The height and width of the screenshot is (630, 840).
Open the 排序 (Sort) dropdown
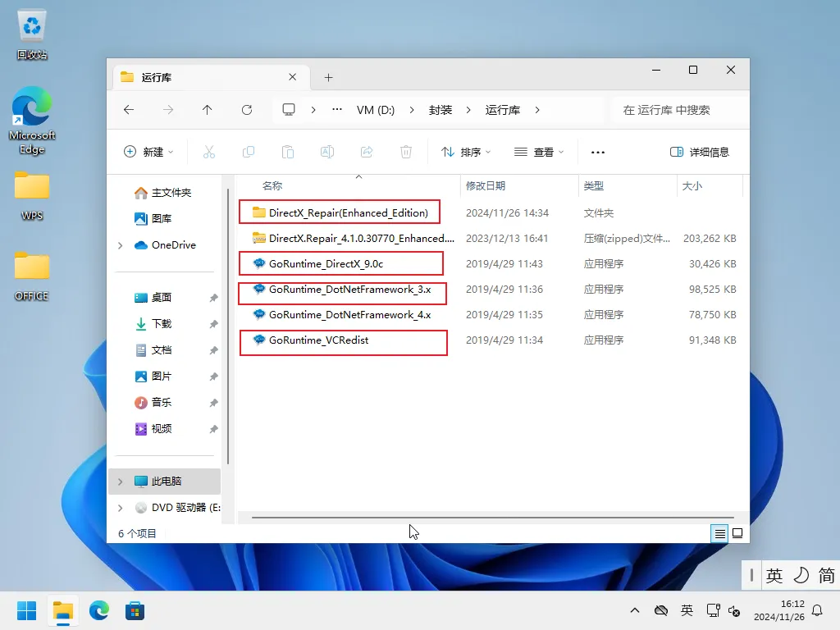pos(466,152)
